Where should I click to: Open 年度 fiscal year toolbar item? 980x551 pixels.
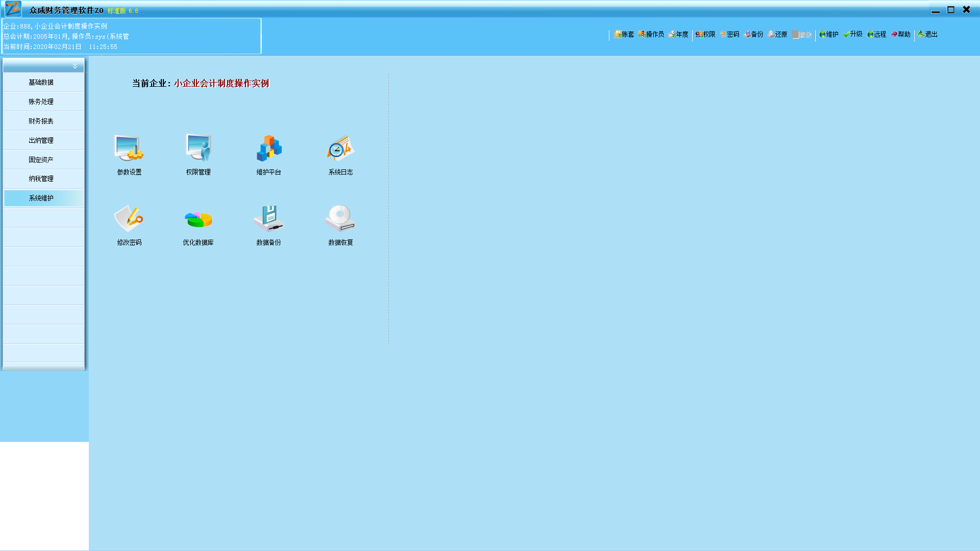[x=678, y=34]
